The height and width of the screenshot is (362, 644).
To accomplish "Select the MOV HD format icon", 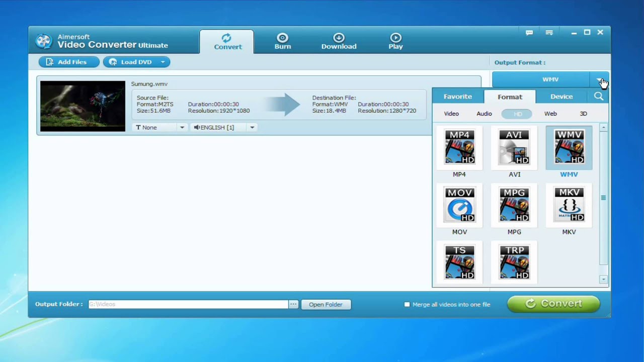I will pyautogui.click(x=459, y=205).
